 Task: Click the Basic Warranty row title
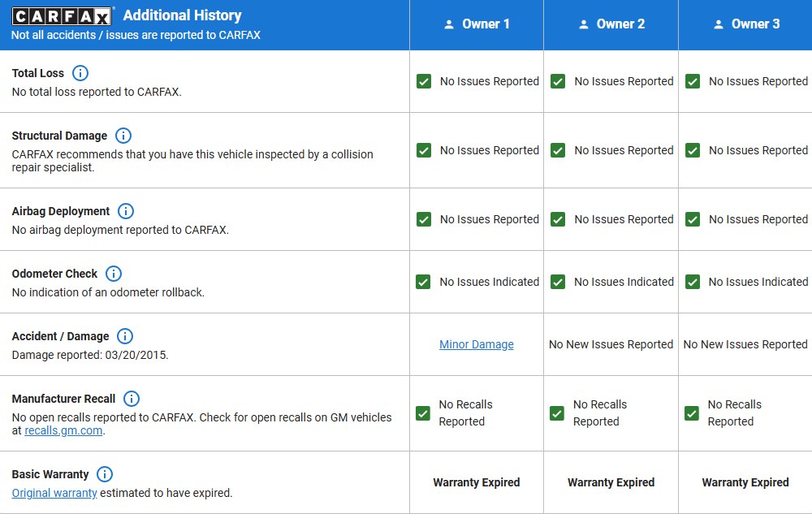(50, 474)
